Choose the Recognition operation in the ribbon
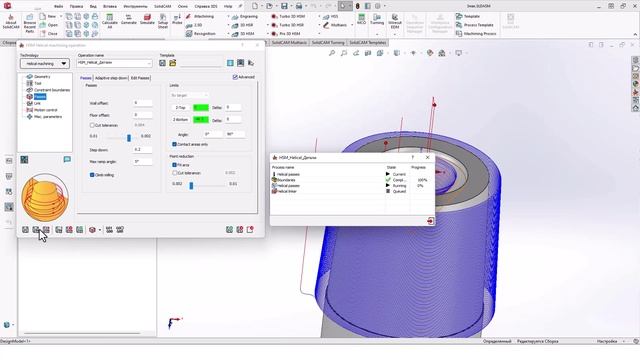This screenshot has height=360, width=640. point(200,33)
